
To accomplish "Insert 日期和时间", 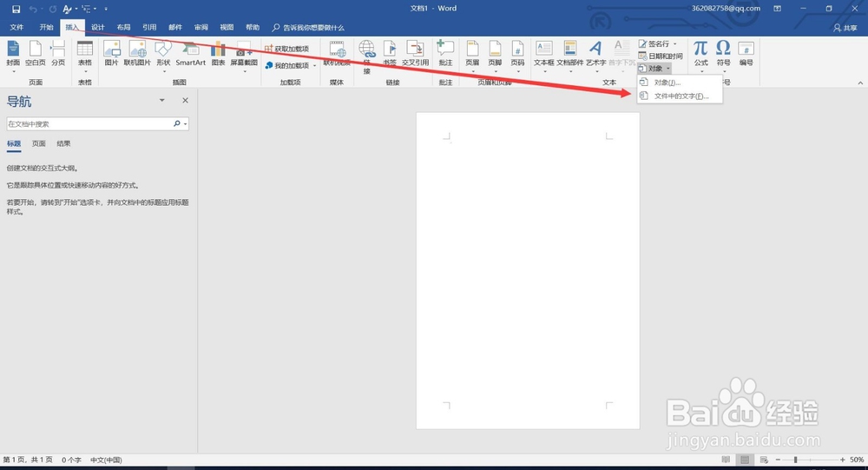I will click(661, 56).
